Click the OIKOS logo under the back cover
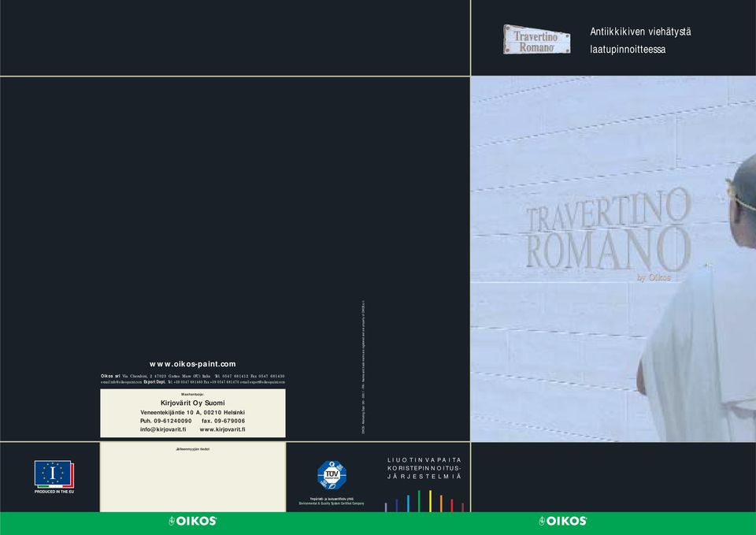Viewport: 756px width, 535px height. click(x=193, y=521)
